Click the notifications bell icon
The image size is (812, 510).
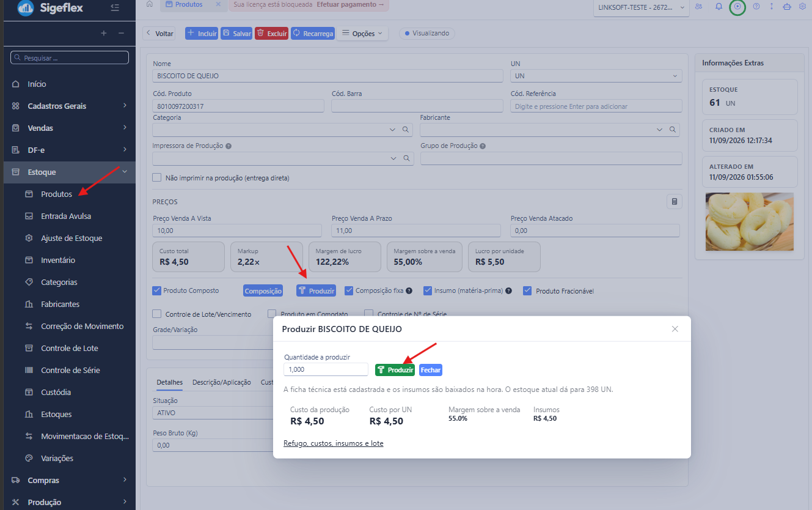click(719, 6)
